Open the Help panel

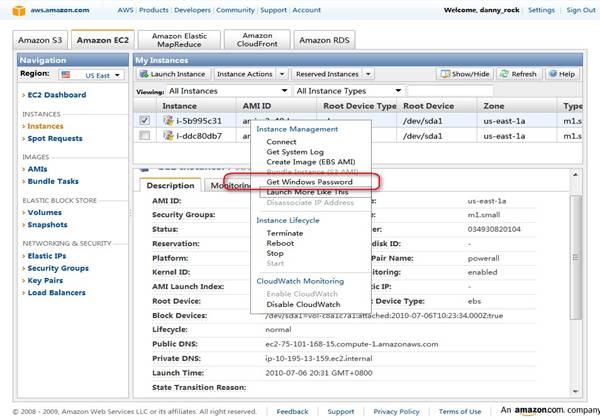(562, 74)
